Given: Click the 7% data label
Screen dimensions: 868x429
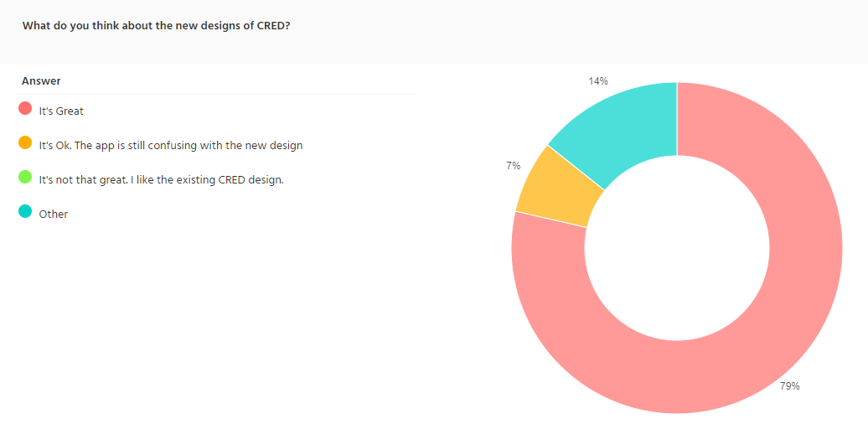Looking at the screenshot, I should (514, 166).
